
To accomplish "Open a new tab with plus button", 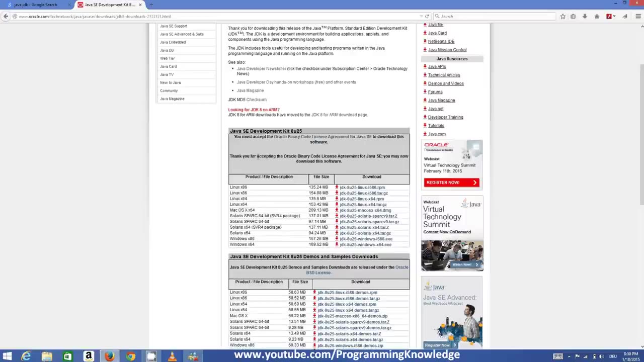I will [x=151, y=5].
